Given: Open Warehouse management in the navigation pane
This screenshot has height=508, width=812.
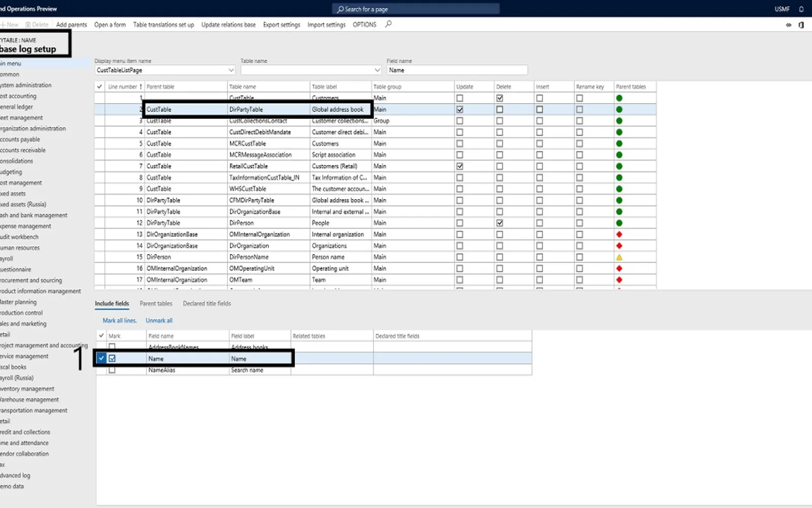Looking at the screenshot, I should [x=29, y=400].
